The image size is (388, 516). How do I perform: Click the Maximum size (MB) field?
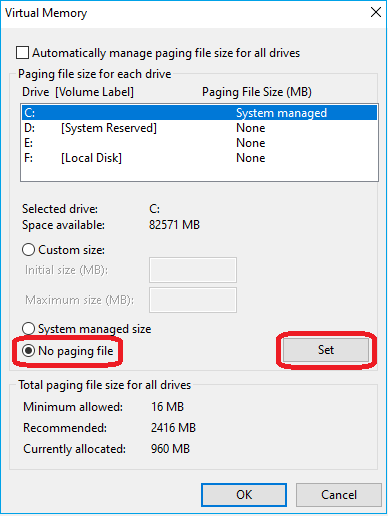click(x=193, y=300)
